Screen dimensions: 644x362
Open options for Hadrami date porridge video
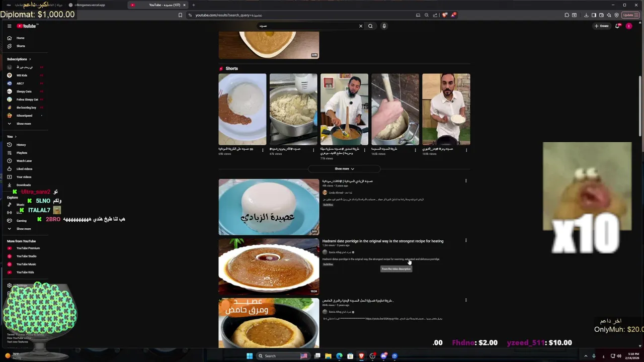pos(466,241)
